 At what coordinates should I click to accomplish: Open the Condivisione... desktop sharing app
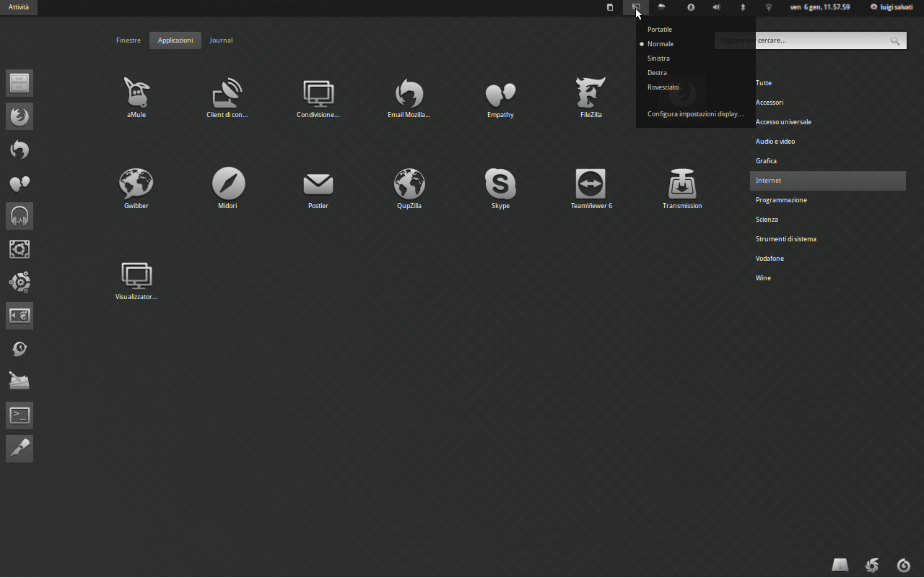click(318, 98)
